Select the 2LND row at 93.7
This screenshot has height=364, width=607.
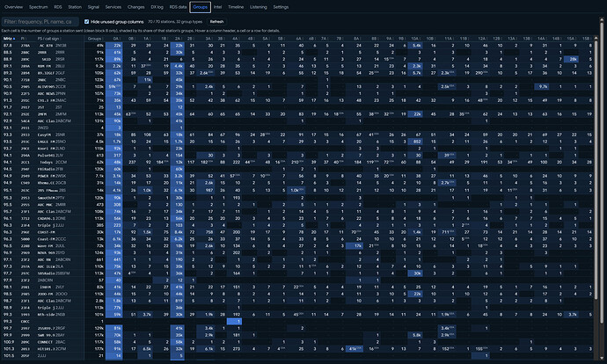coord(297,149)
